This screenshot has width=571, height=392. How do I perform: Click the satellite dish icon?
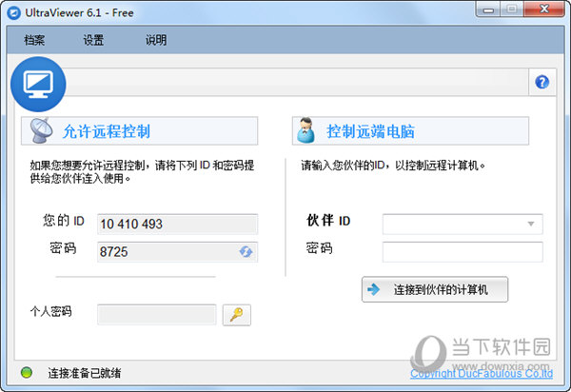point(41,130)
